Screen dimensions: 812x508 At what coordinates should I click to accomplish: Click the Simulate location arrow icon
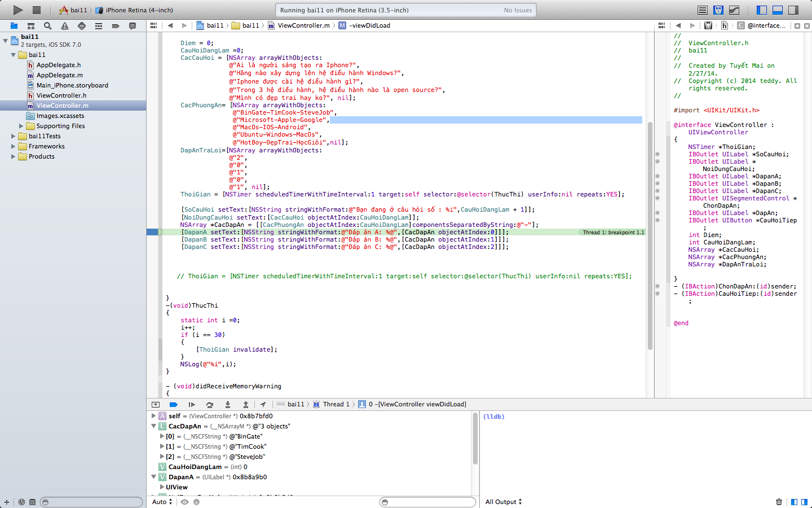pyautogui.click(x=263, y=405)
